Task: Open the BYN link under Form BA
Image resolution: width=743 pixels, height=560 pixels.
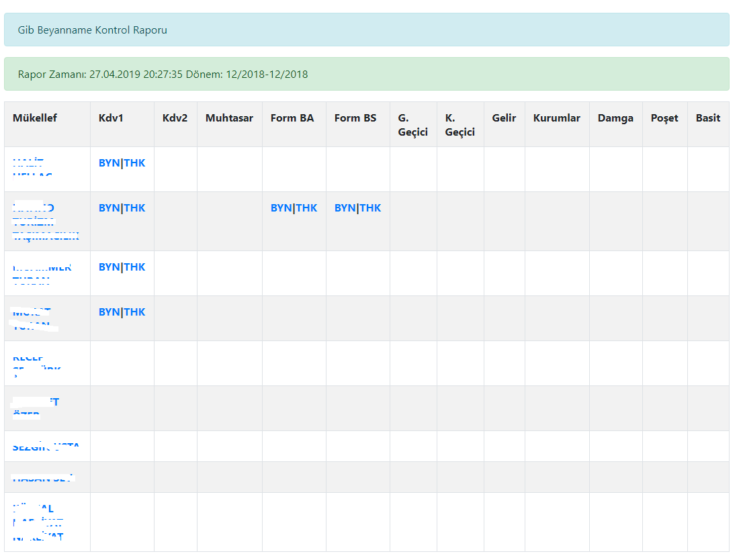Action: click(x=281, y=208)
